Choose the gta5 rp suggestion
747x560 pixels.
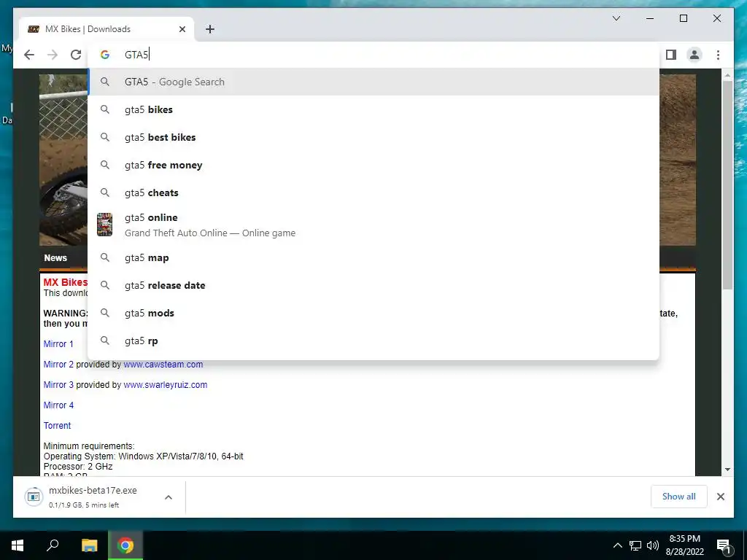point(373,341)
